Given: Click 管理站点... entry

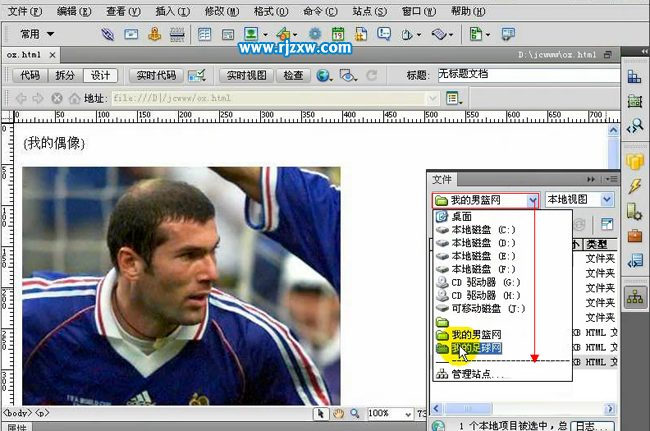Looking at the screenshot, I should click(470, 374).
